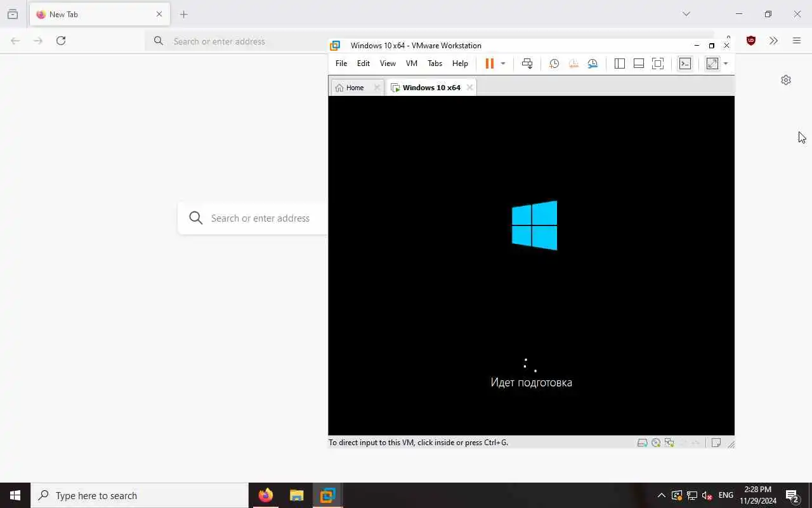Expand the stretch guest dropdown arrow
Screen dimensions: 812x508
726,63
